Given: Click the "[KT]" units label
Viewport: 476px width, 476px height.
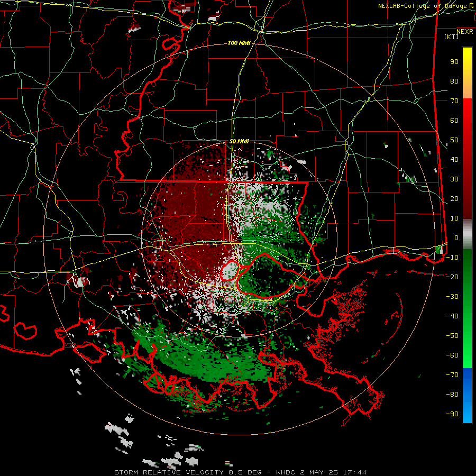Looking at the screenshot, I should (452, 36).
